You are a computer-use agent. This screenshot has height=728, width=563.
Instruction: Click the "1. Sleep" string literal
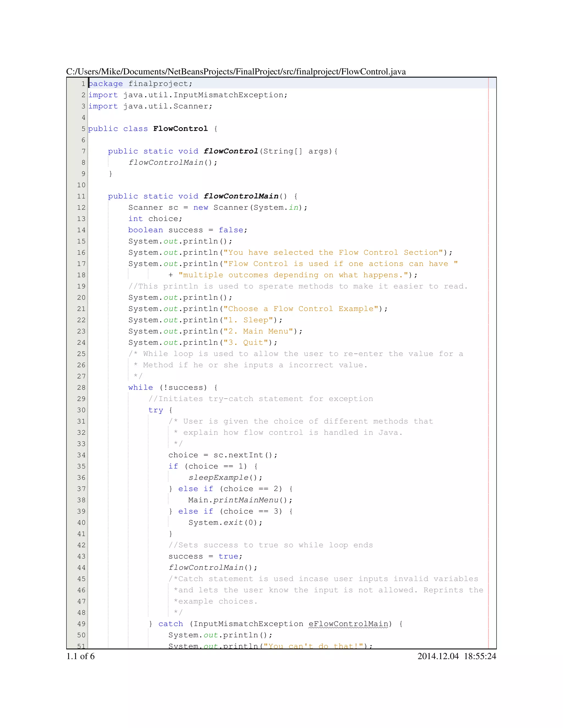pyautogui.click(x=248, y=320)
